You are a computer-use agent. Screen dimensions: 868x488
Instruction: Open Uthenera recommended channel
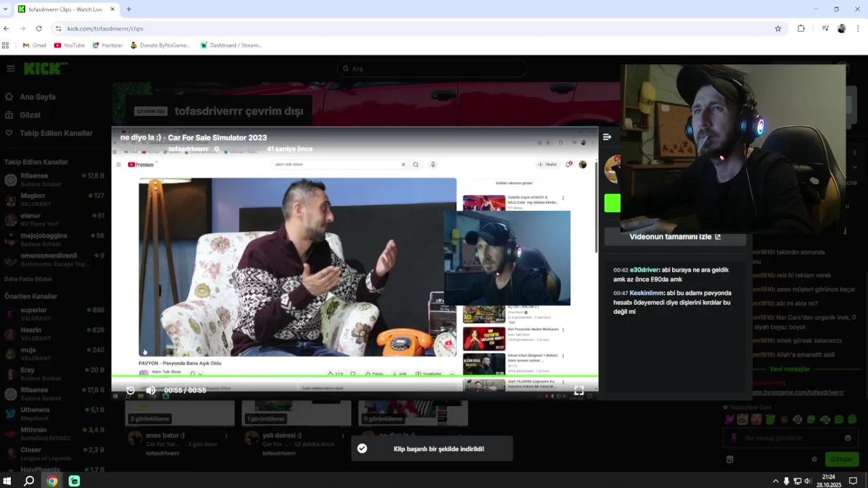54,413
